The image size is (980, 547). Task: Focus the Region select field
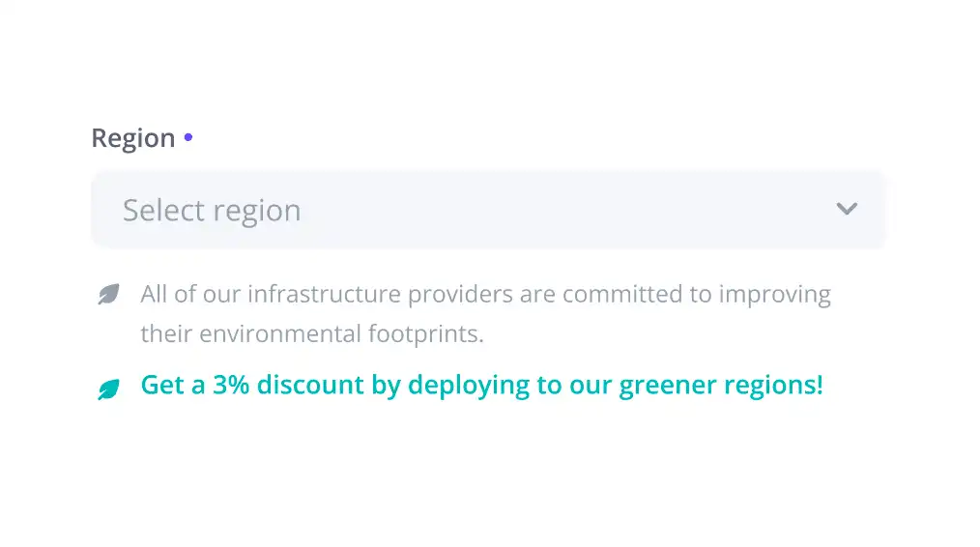[488, 210]
